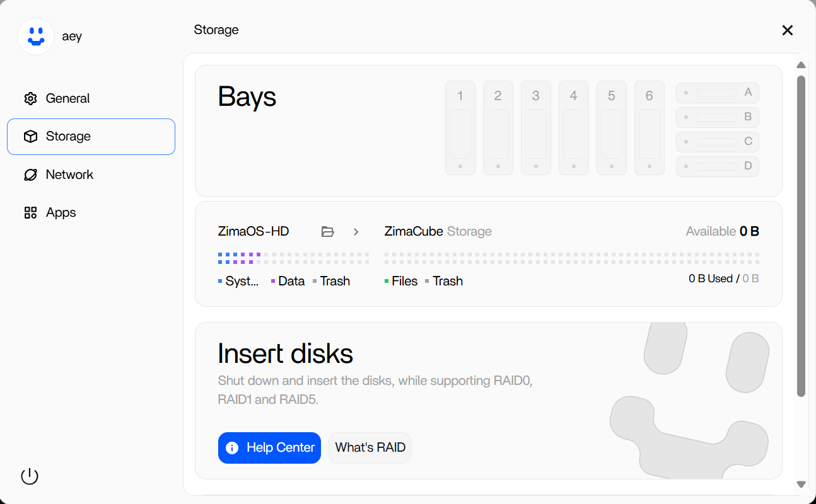Click the System legend entry
Image resolution: width=816 pixels, height=504 pixels.
pos(238,281)
